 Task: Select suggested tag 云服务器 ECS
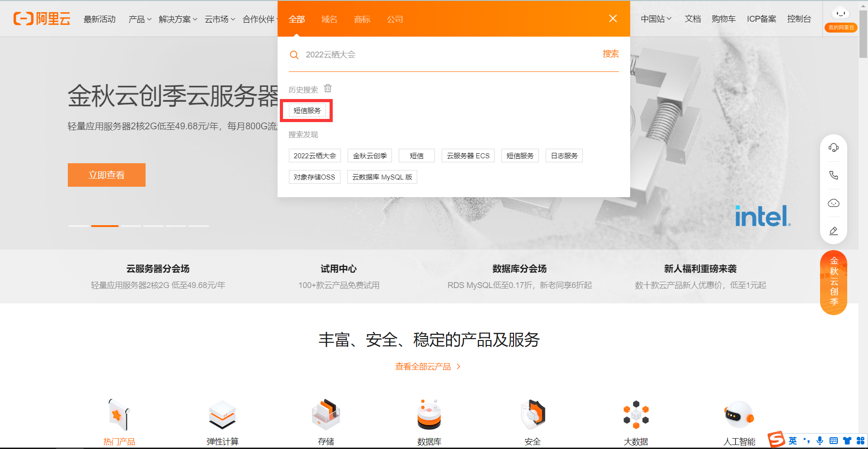(468, 156)
